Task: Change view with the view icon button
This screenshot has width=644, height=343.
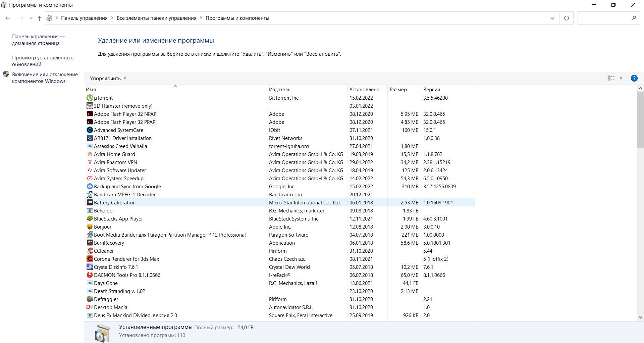Action: (611, 78)
